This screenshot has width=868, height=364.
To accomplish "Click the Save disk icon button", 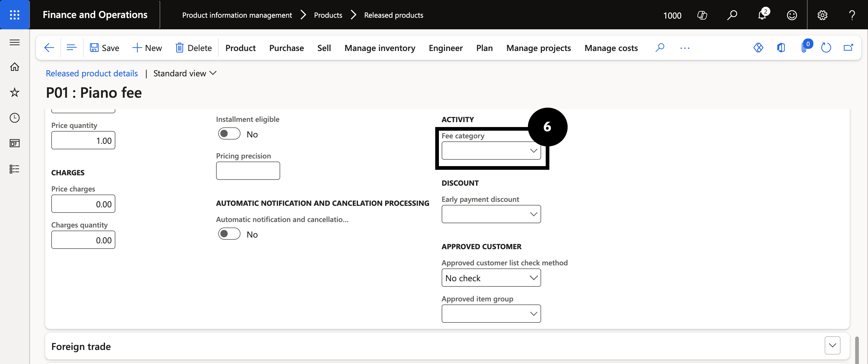I will coord(104,48).
